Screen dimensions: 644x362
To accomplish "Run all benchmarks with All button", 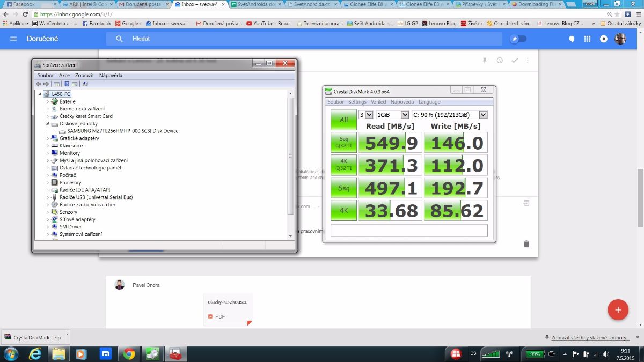I will (x=343, y=120).
